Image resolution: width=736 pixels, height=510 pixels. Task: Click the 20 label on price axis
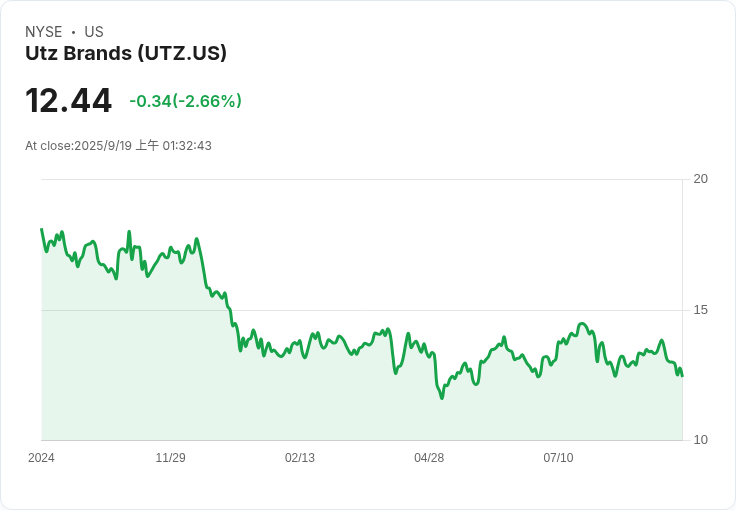click(701, 179)
